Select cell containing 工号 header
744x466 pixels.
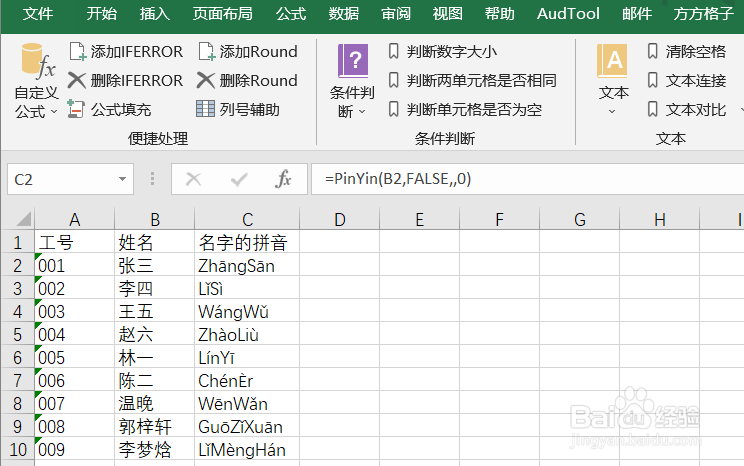[74, 242]
